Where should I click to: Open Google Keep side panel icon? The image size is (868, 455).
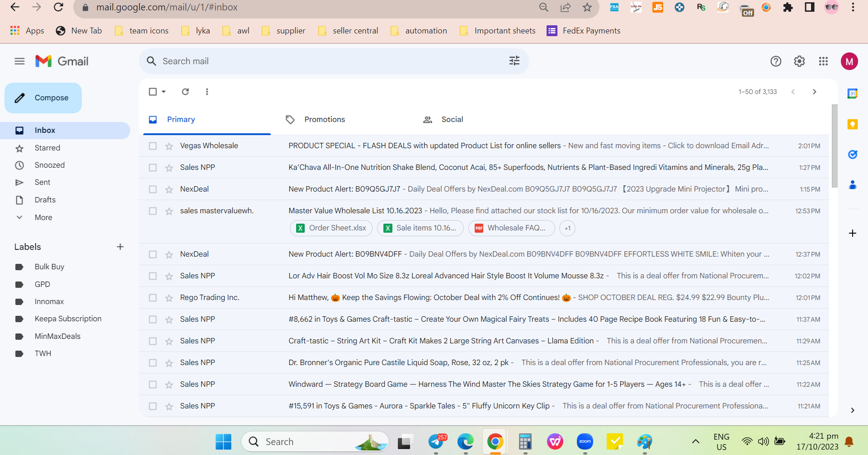click(853, 124)
